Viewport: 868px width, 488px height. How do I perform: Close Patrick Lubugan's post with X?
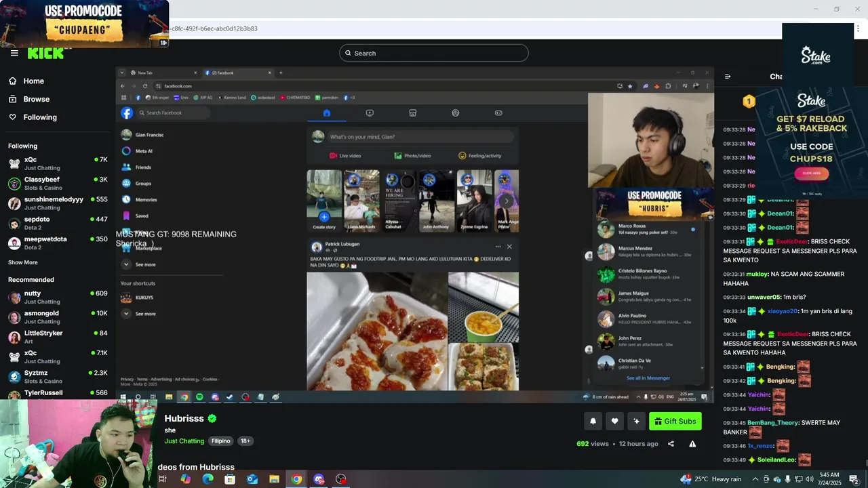[509, 247]
